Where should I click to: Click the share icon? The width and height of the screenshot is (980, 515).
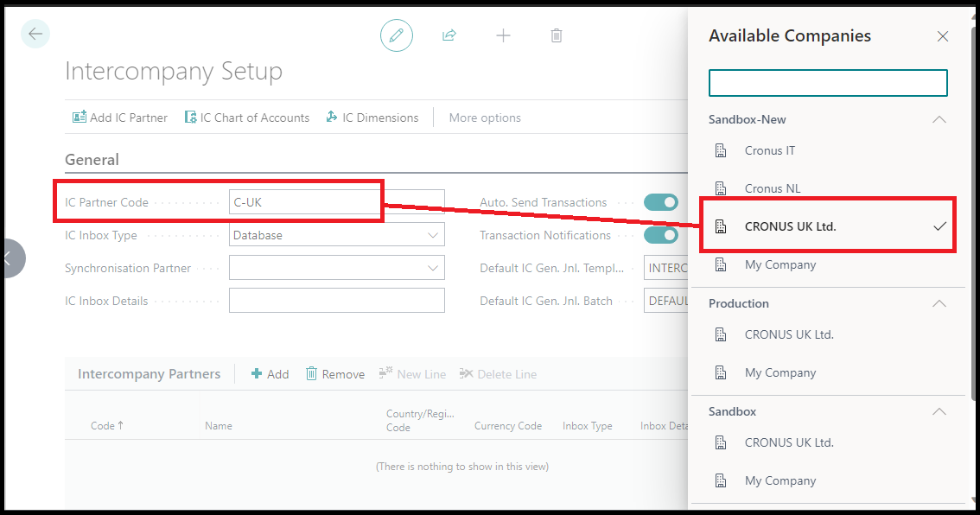(449, 35)
